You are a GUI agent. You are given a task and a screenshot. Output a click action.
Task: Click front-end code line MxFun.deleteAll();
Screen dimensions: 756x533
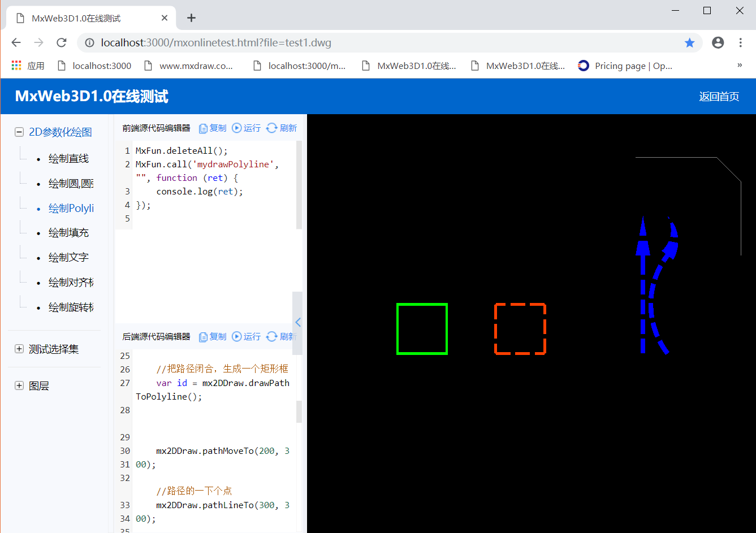[x=182, y=151]
